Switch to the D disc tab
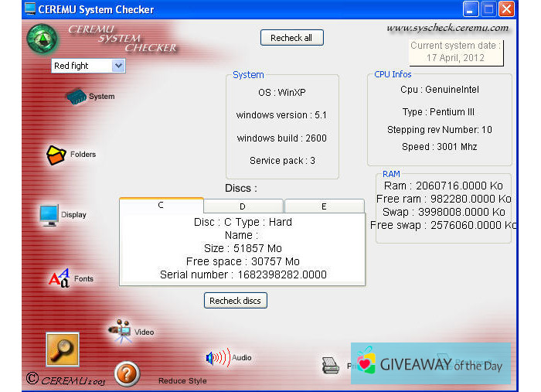The image size is (541, 392). coord(243,206)
